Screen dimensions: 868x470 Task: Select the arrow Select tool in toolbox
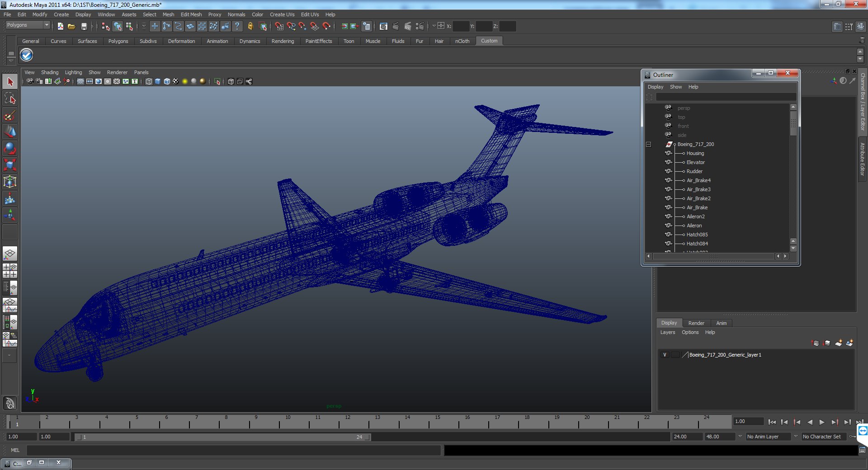coord(10,82)
